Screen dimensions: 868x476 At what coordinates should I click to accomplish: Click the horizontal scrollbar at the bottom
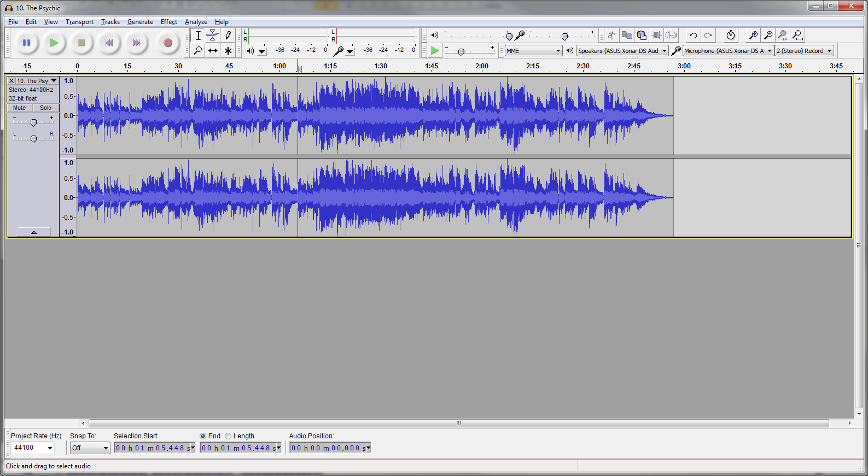point(458,423)
